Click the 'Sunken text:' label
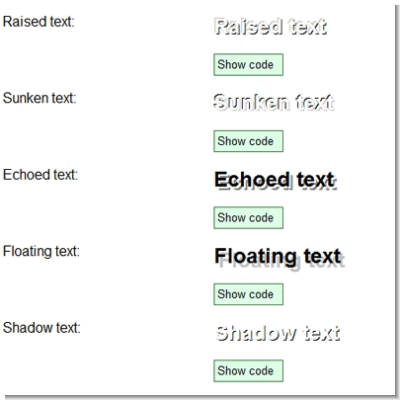This screenshot has height=400, width=400. point(39,98)
